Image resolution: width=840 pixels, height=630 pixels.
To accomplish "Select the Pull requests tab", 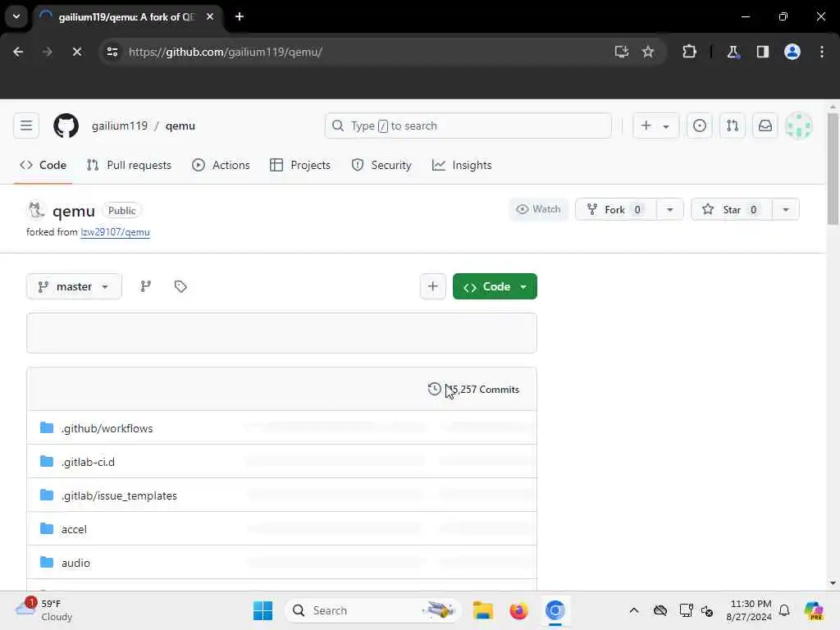I will point(129,165).
